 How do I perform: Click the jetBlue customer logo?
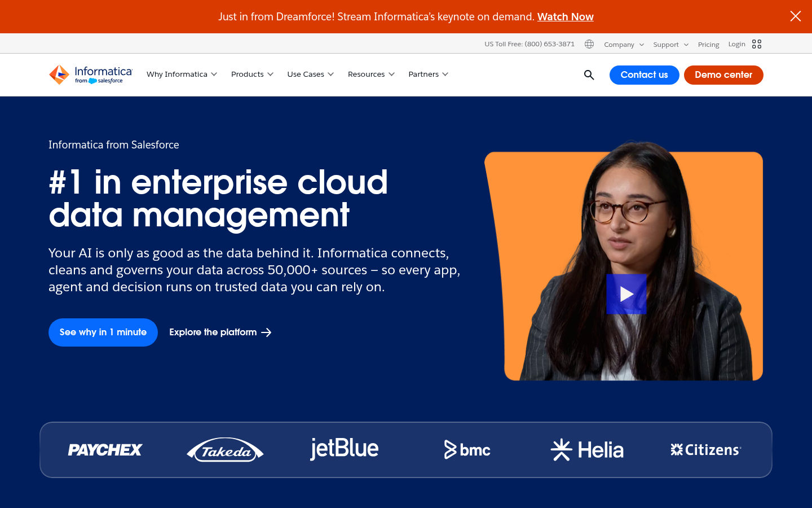[344, 449]
